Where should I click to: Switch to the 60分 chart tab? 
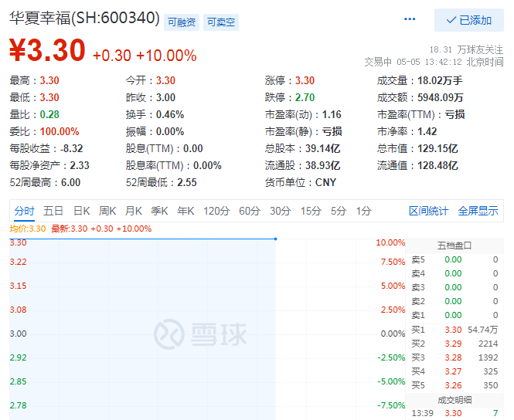[250, 211]
